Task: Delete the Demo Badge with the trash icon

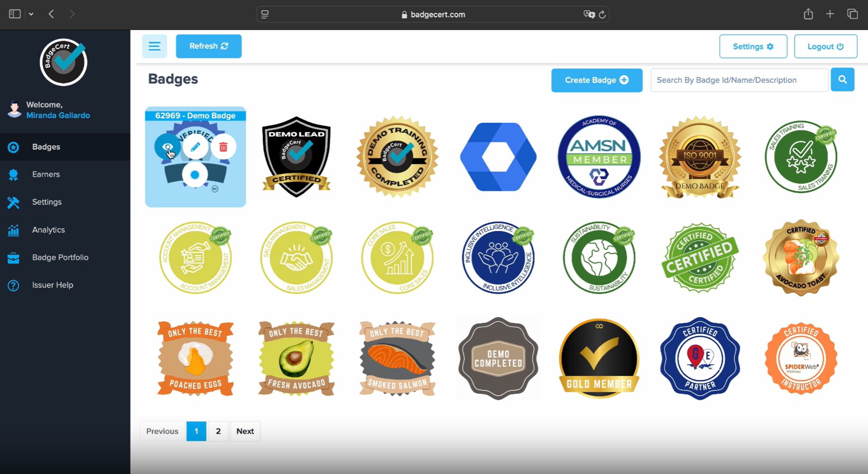Action: pos(223,147)
